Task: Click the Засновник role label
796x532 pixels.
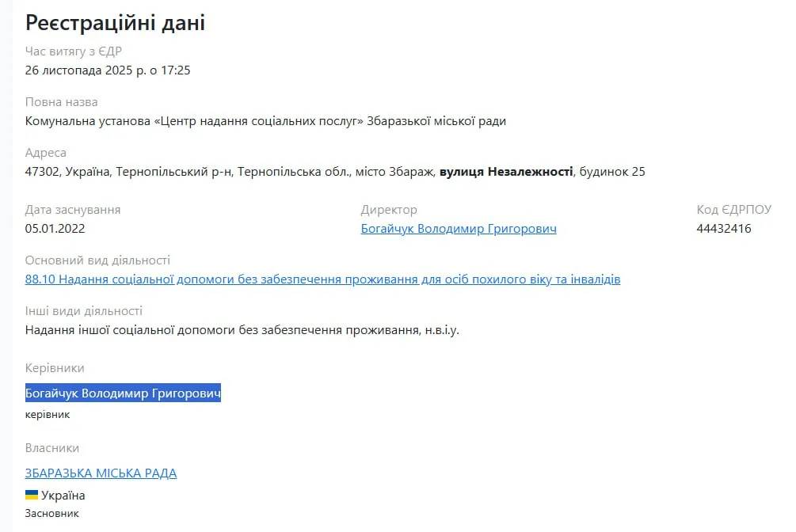Action: tap(52, 514)
